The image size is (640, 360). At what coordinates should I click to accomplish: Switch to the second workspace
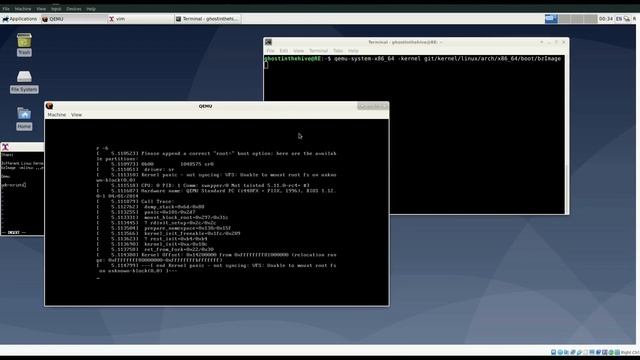564,19
